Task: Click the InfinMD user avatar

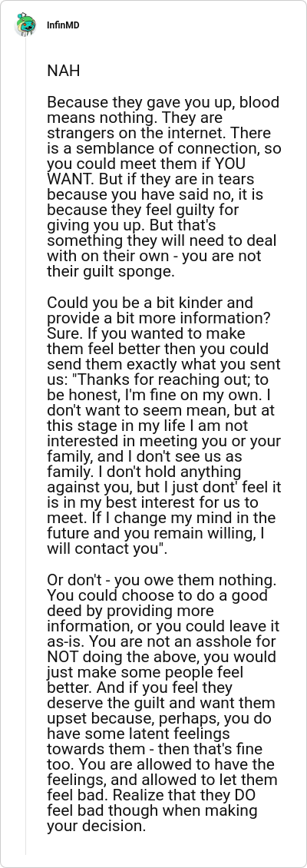Action: pos(25,25)
